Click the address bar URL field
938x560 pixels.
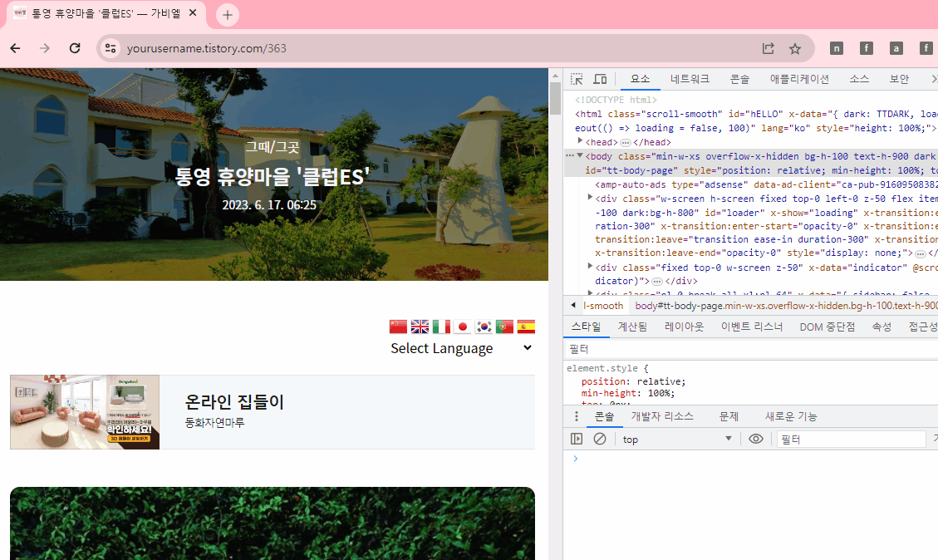click(x=437, y=48)
